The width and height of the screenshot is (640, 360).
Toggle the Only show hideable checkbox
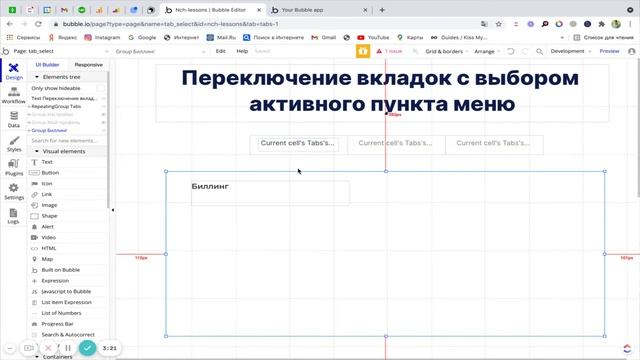[100, 88]
